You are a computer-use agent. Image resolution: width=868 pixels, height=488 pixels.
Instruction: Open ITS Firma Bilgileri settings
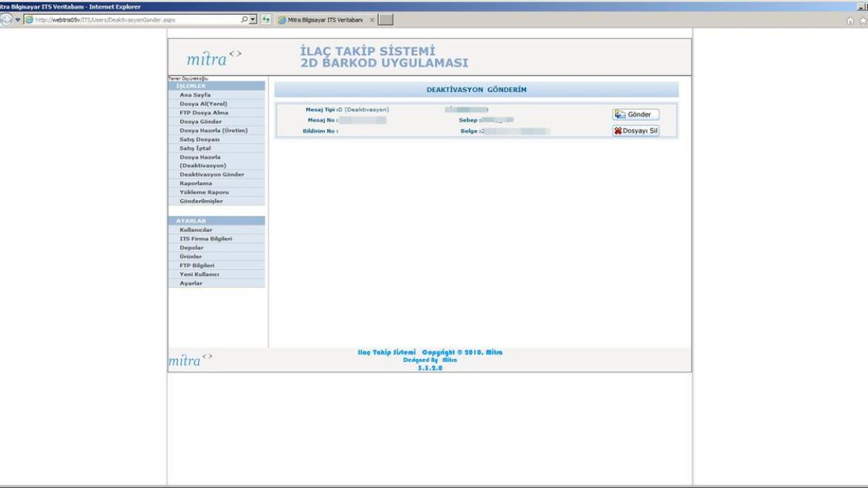tap(206, 239)
